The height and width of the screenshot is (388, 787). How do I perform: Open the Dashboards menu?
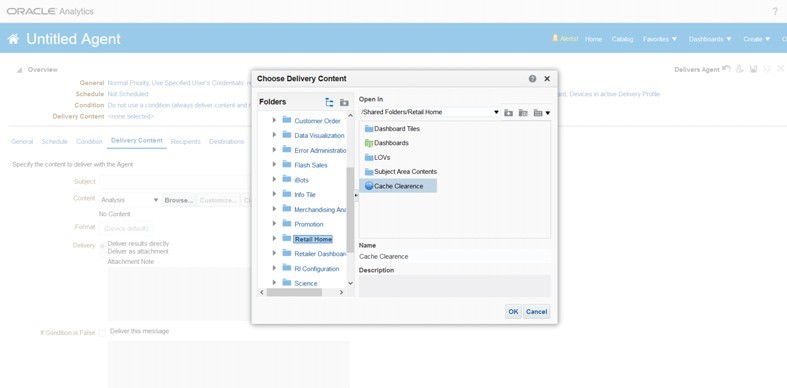point(710,39)
